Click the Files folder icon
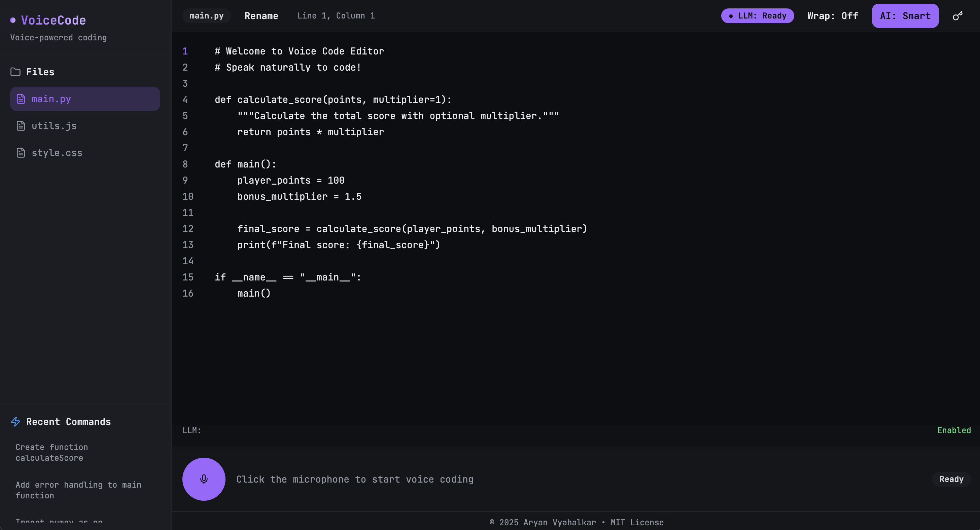This screenshot has height=530, width=980. tap(15, 72)
